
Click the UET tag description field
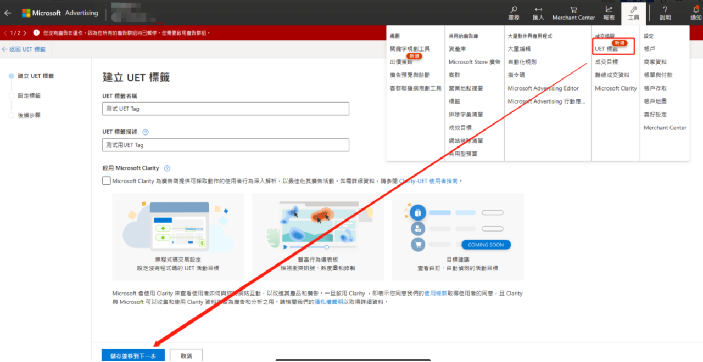[x=226, y=145]
